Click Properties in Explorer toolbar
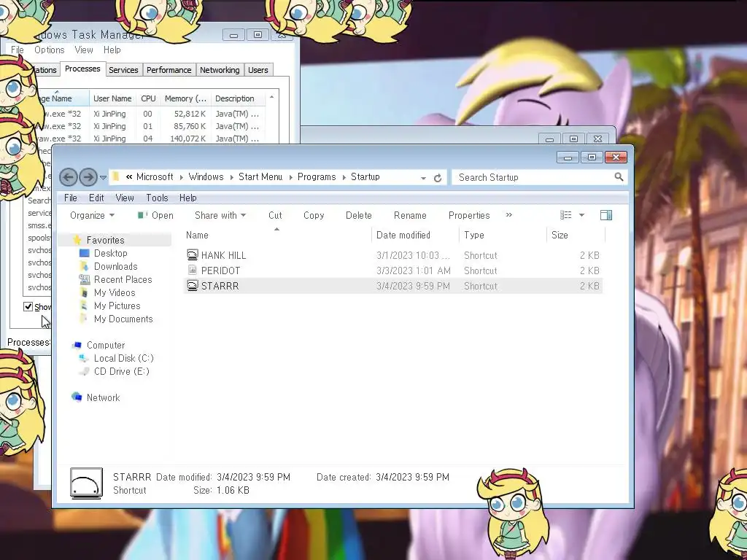The width and height of the screenshot is (747, 560). pos(469,215)
